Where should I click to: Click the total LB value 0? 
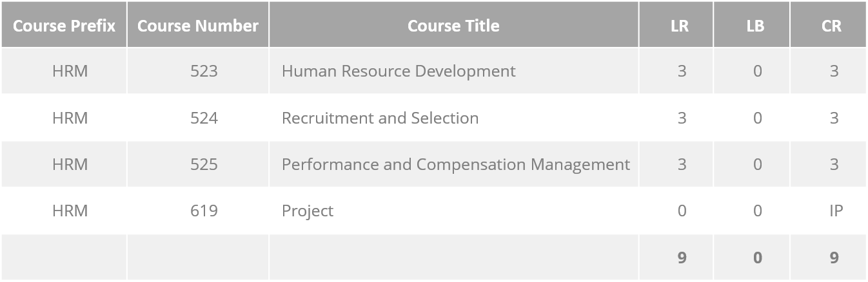coord(758,258)
